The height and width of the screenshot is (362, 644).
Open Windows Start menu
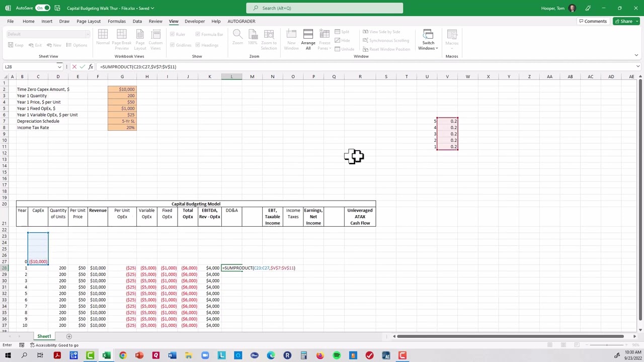[8, 355]
